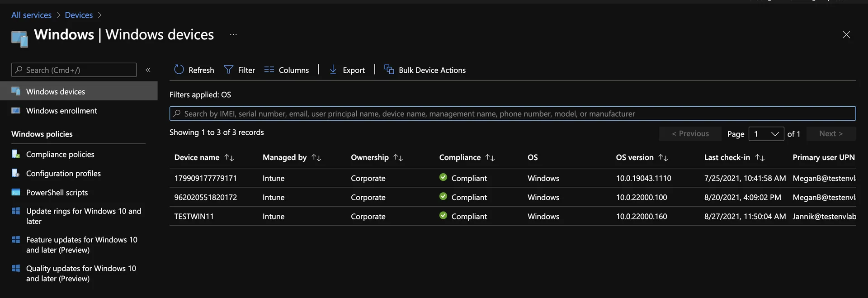Click the Export button label

click(x=354, y=70)
